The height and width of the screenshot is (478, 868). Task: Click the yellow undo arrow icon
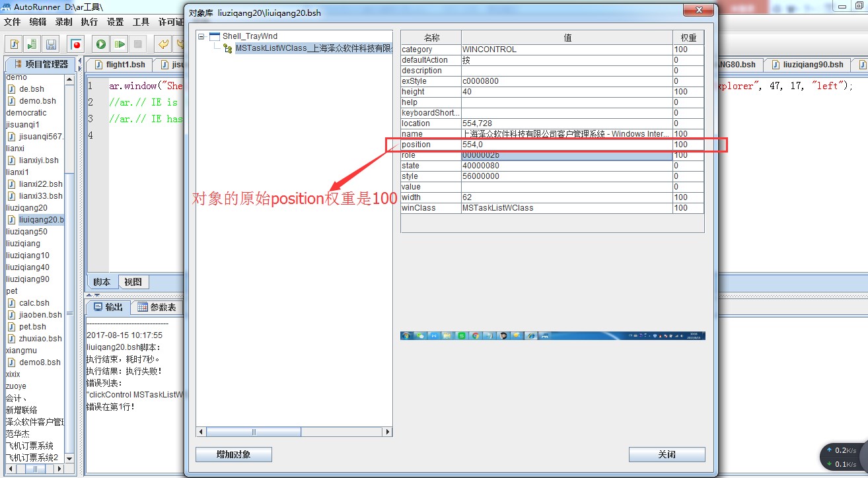pyautogui.click(x=163, y=44)
